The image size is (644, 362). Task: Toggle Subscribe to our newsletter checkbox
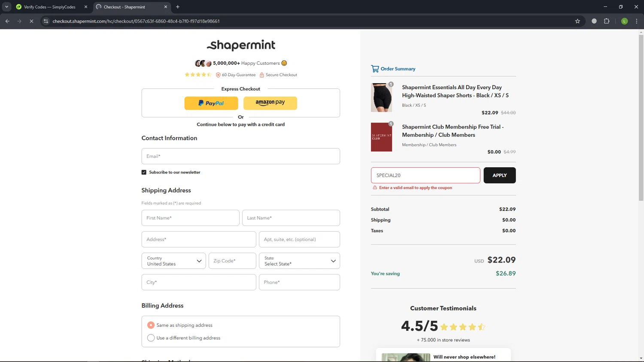click(x=144, y=172)
